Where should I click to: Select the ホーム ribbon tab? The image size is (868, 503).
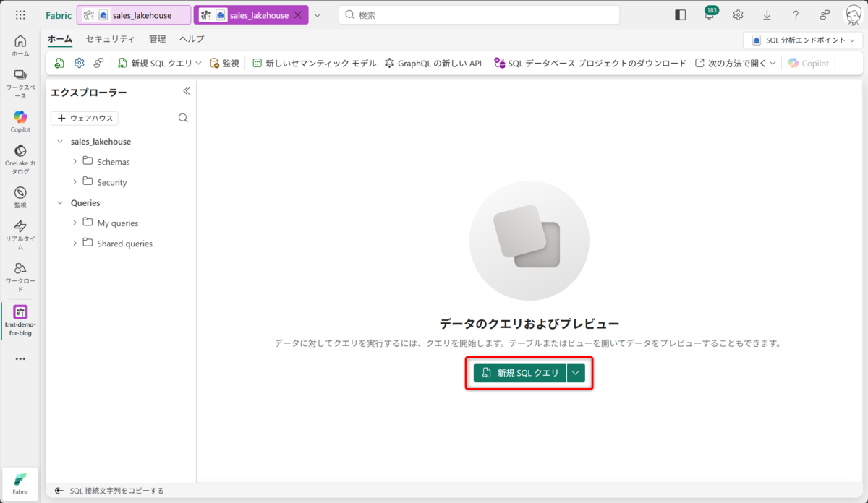(x=60, y=39)
